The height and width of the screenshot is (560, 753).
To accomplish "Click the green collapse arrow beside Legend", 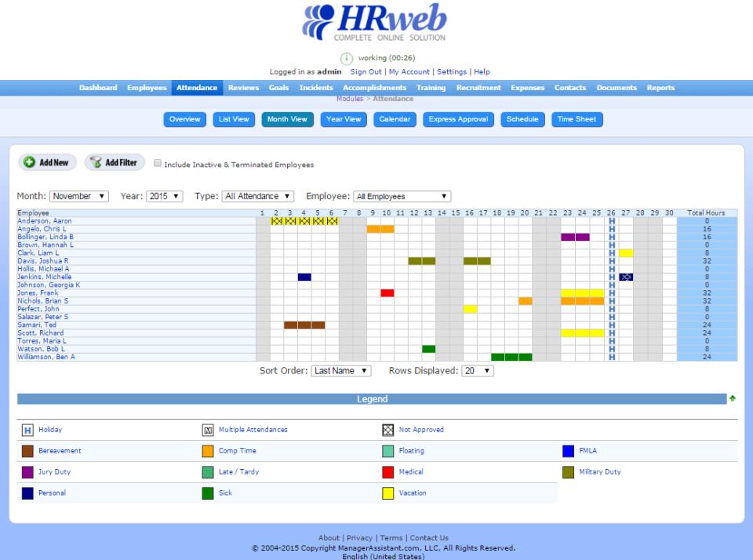I will (733, 398).
